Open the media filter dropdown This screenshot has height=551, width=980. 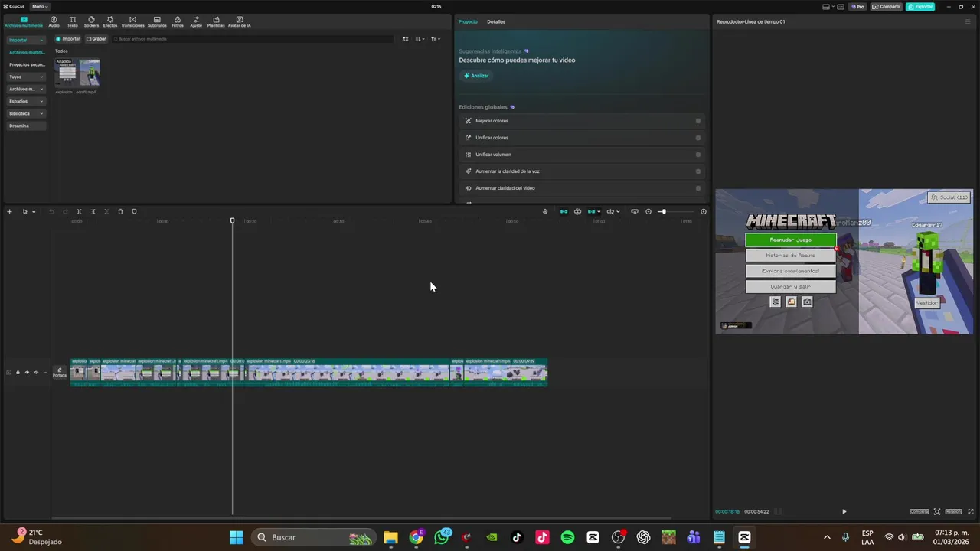[436, 39]
